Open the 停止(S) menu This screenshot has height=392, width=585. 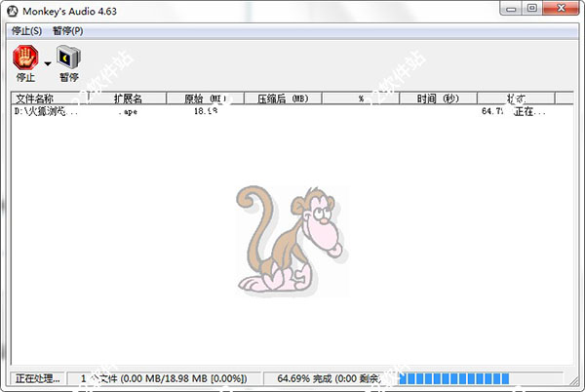(x=26, y=31)
